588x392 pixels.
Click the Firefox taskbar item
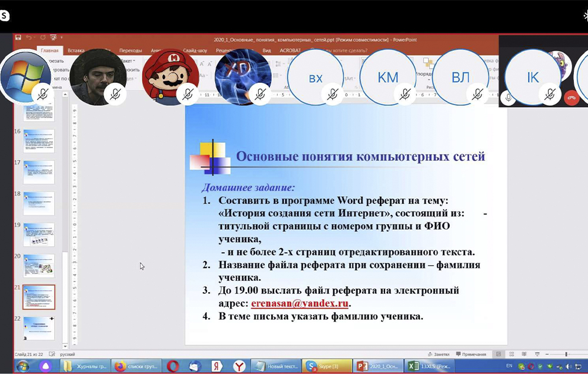[x=137, y=366]
